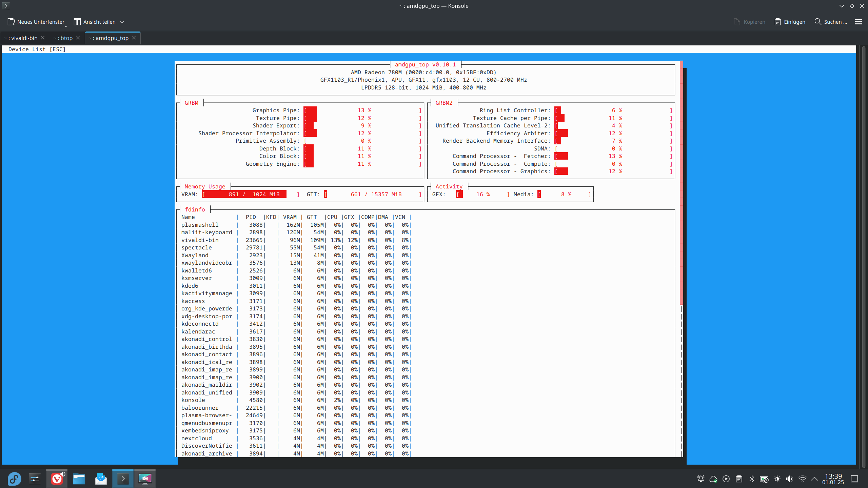Image resolution: width=868 pixels, height=488 pixels.
Task: Open the Konsole hamburger menu
Action: pyautogui.click(x=858, y=22)
